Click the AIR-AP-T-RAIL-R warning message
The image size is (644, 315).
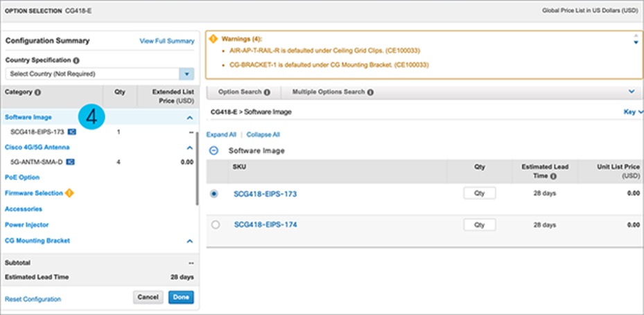coord(325,51)
